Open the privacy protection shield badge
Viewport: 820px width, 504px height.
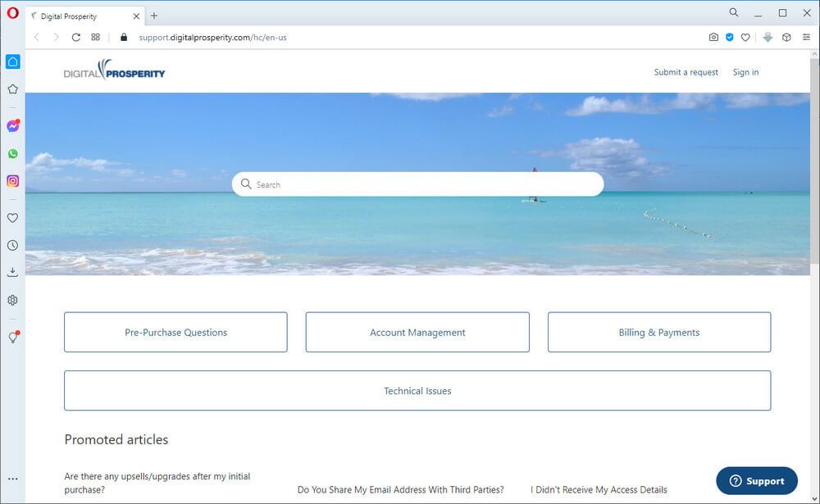click(730, 37)
